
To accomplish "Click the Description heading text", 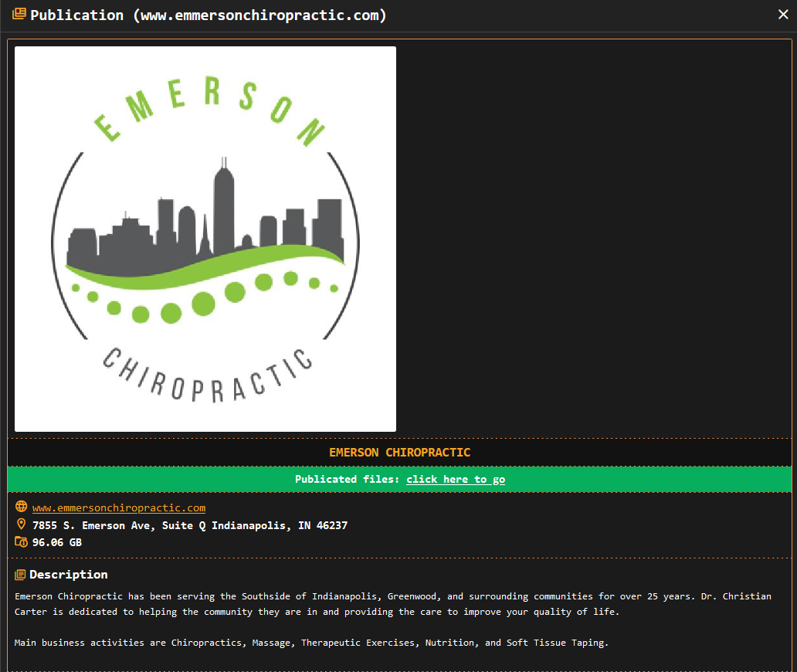I will (69, 575).
